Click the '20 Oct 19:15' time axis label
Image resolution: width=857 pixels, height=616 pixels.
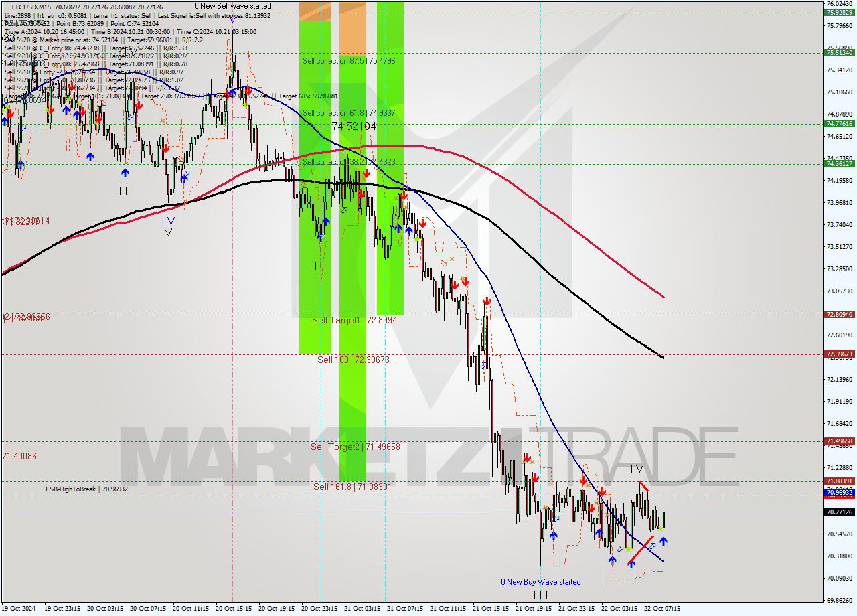tap(277, 609)
